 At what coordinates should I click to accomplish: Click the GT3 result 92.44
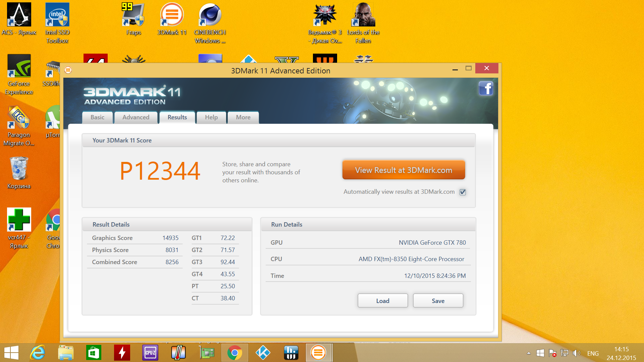click(x=228, y=262)
